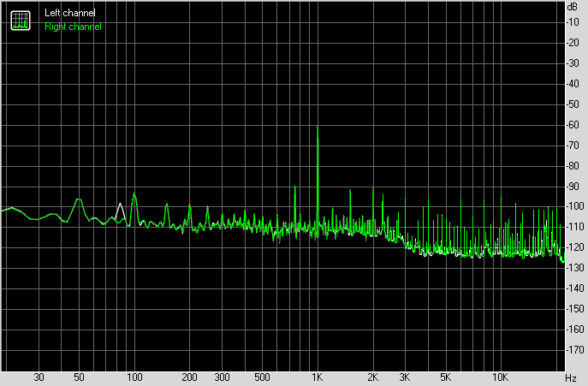Click the 100 frequency axis label
The width and height of the screenshot is (588, 386).
(x=134, y=377)
